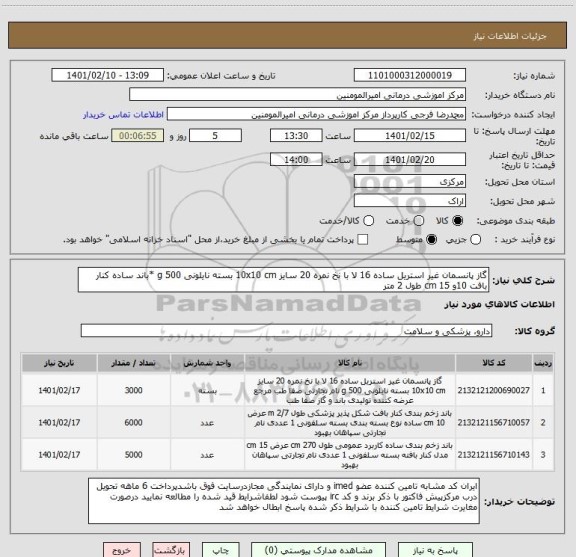Click the request creator field محمدرضا فرجی

pyautogui.click(x=316, y=115)
